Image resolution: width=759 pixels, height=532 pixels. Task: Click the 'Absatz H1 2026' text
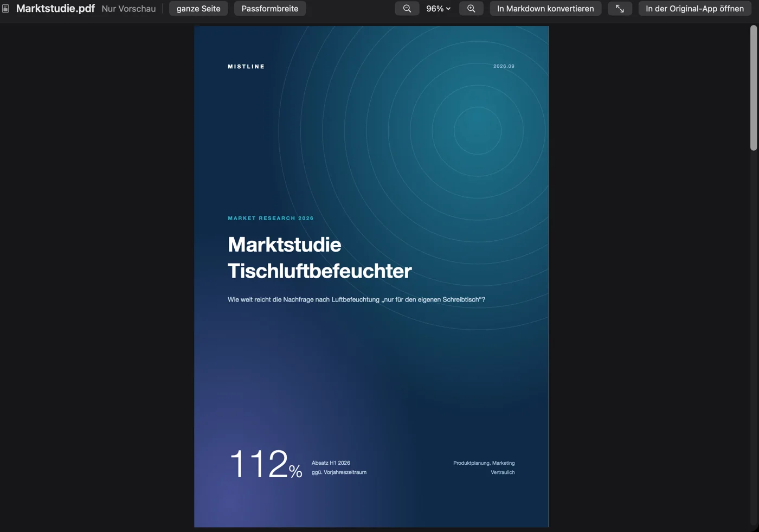pyautogui.click(x=331, y=463)
